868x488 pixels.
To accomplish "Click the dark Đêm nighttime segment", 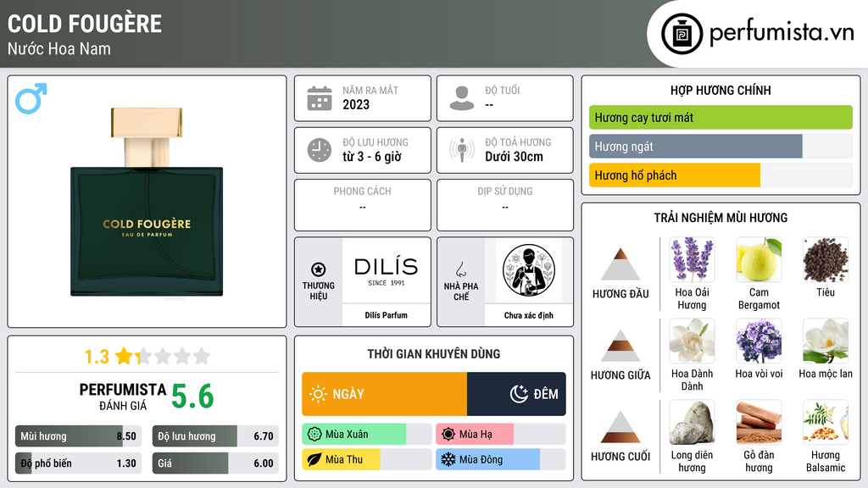I will point(516,394).
